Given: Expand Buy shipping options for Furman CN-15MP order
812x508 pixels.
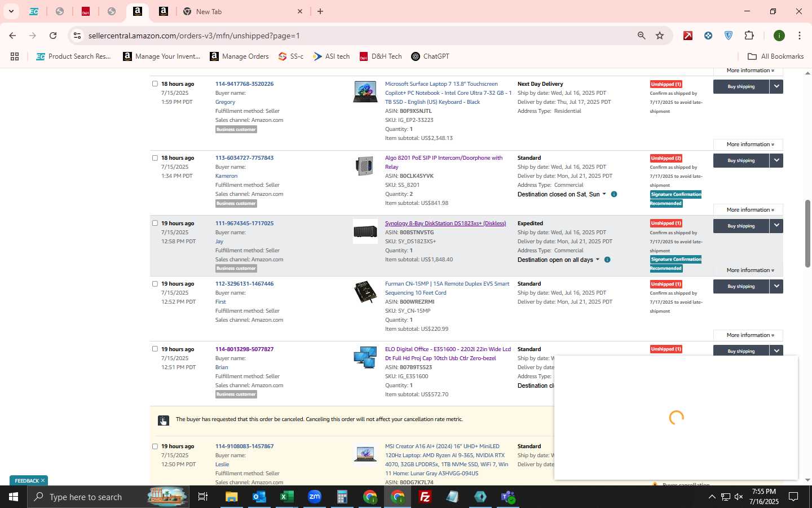Looking at the screenshot, I should [x=776, y=286].
